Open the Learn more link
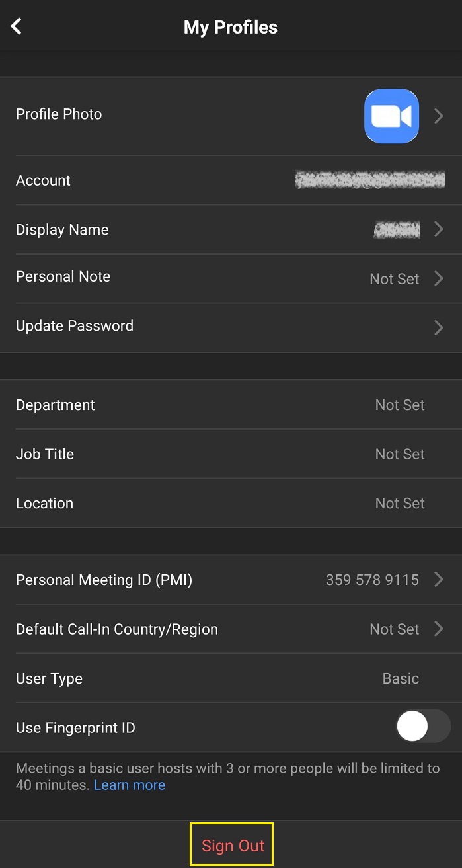 point(130,785)
